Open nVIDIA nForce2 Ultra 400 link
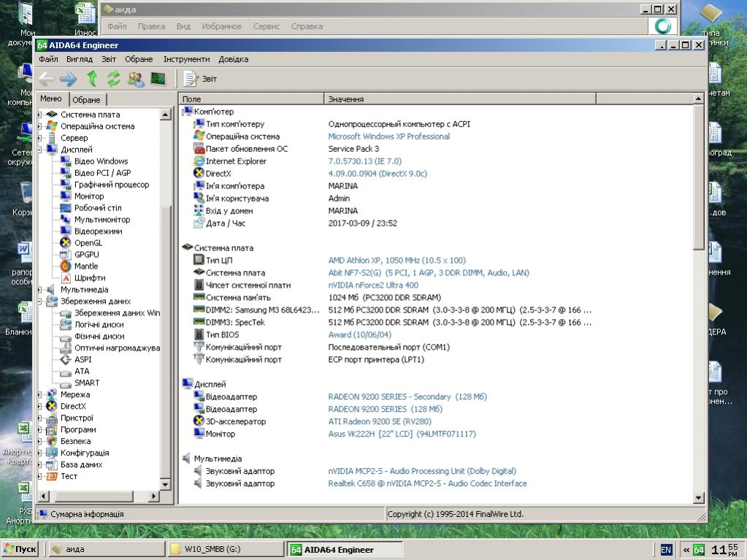The image size is (747, 560). click(373, 285)
